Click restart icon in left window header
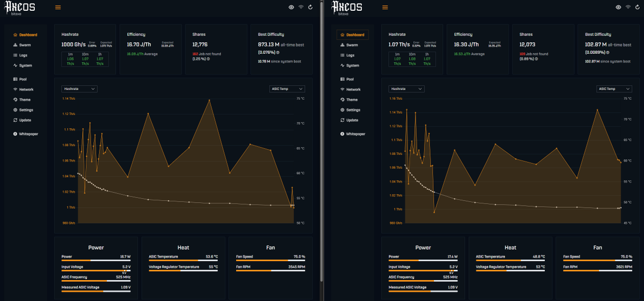The image size is (644, 301). 310,7
